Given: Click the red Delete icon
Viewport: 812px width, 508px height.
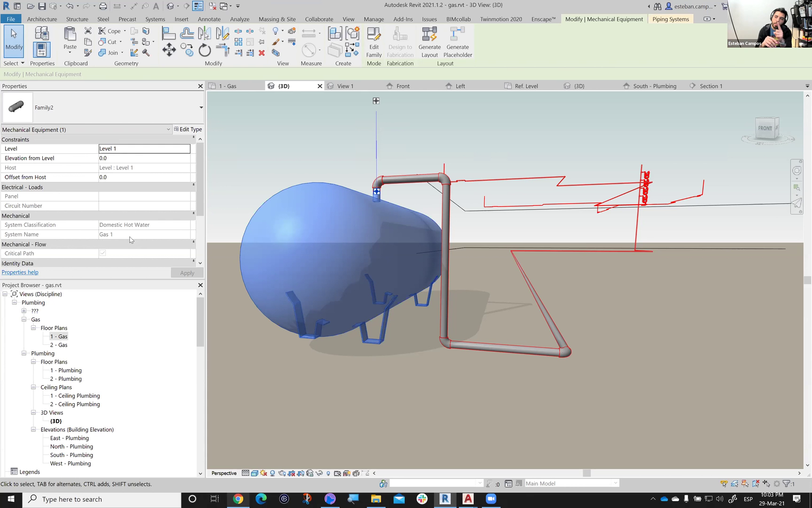Looking at the screenshot, I should click(262, 53).
